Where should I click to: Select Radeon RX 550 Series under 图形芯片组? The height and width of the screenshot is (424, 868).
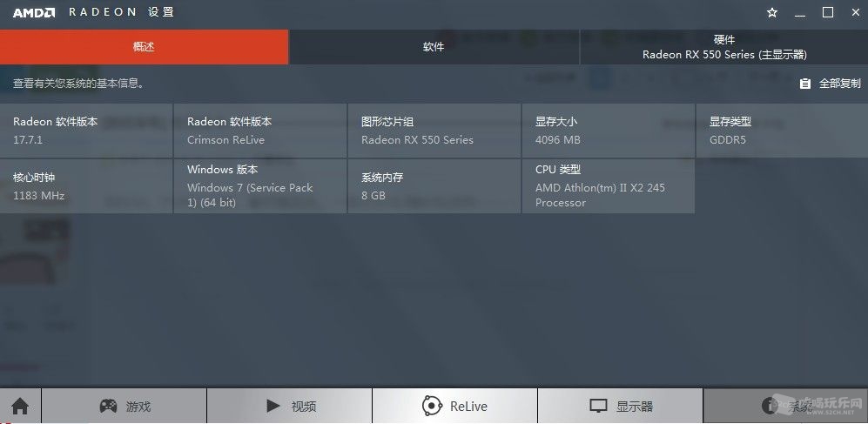pos(417,140)
